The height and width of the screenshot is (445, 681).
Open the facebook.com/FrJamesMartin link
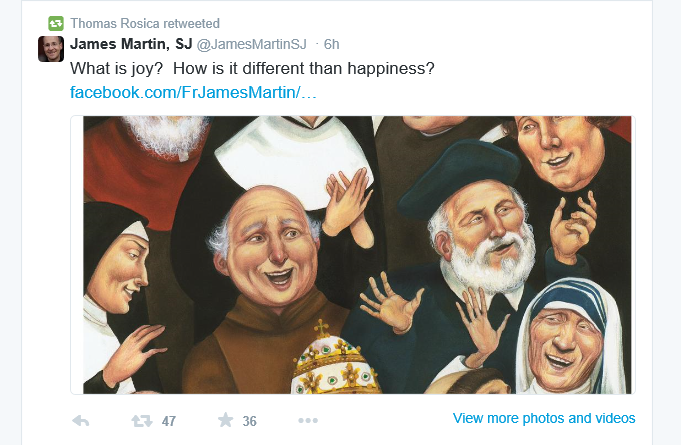[x=193, y=93]
